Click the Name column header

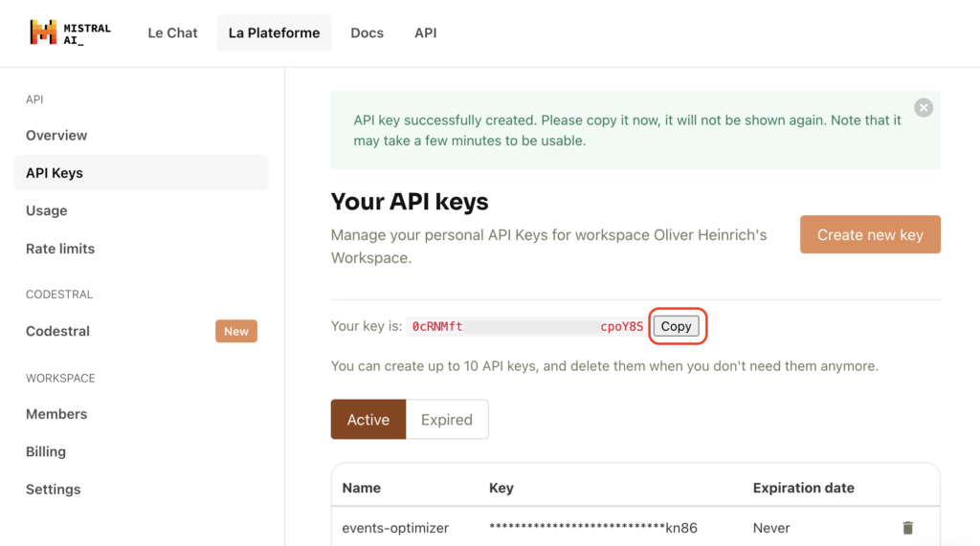(361, 488)
